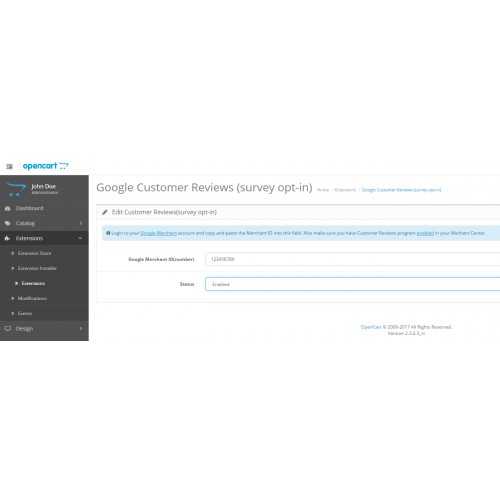Open Modifications submenu item
This screenshot has width=500, height=500.
(x=32, y=298)
